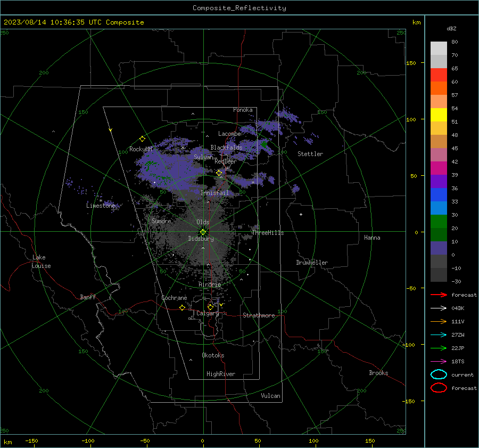
Task: Pick the light gray 70-80 dBZ swatch
Action: click(439, 48)
